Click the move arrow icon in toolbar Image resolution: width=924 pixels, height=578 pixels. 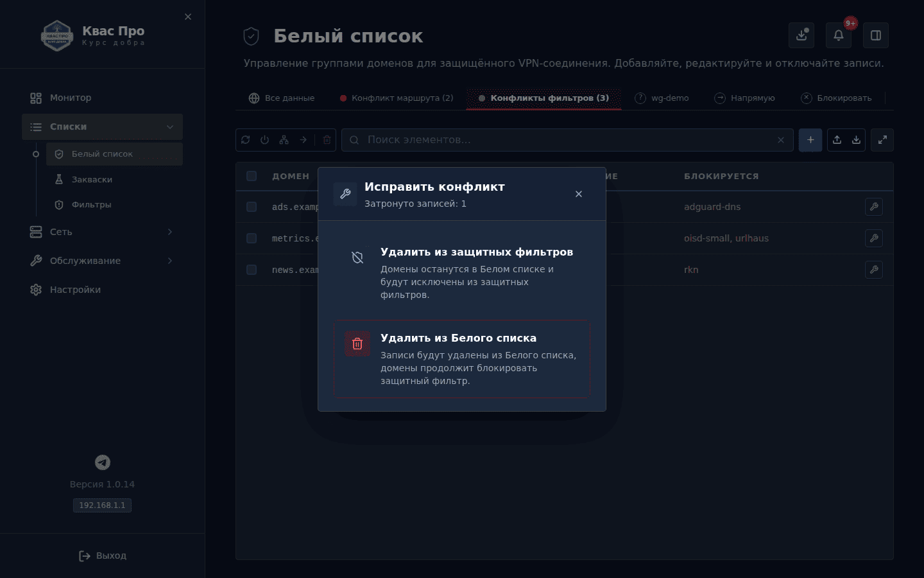(304, 140)
